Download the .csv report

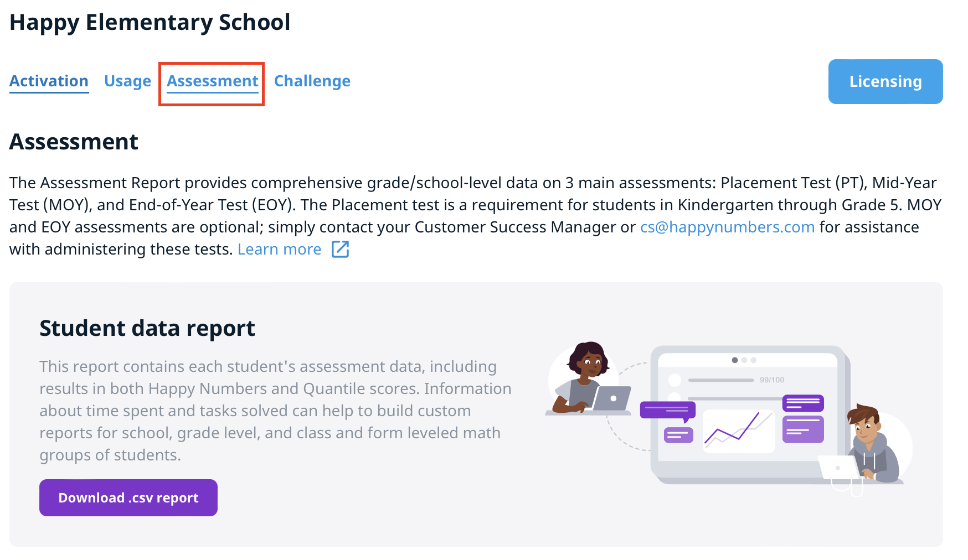tap(128, 498)
